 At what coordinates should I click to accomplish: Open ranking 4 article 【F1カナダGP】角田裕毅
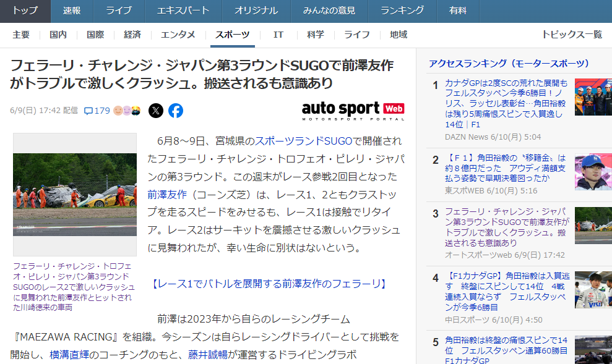click(507, 292)
